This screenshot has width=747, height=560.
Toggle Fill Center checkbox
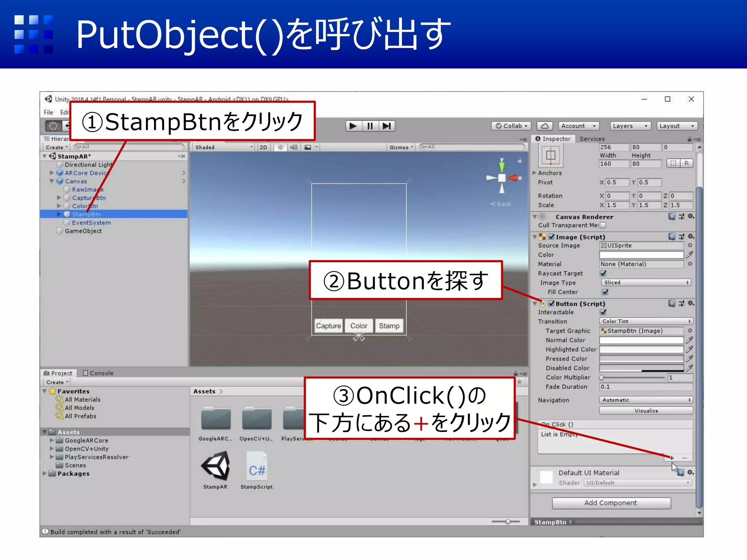pos(605,292)
